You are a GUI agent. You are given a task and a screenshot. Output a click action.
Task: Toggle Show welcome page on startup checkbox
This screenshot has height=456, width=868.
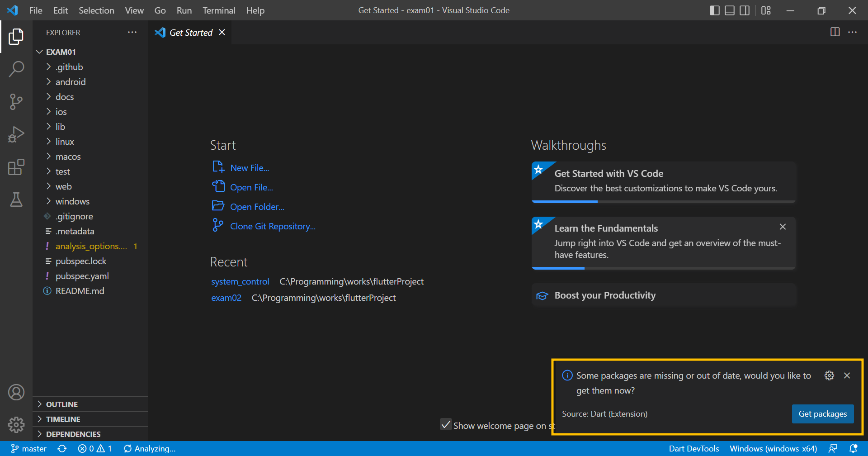coord(446,424)
